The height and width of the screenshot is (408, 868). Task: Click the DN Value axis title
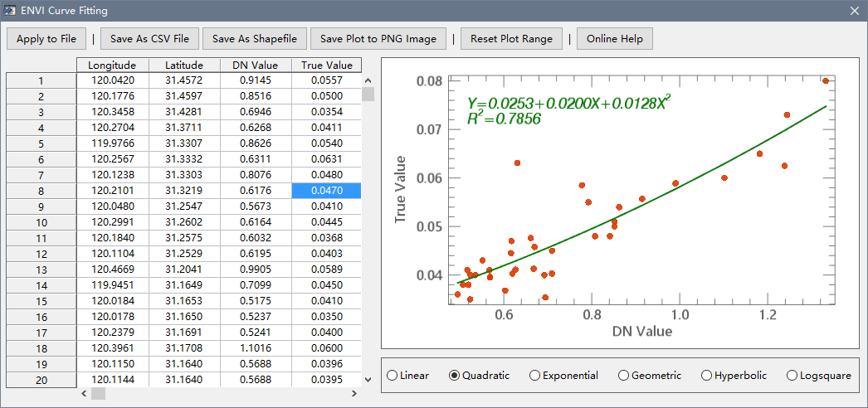coord(642,332)
